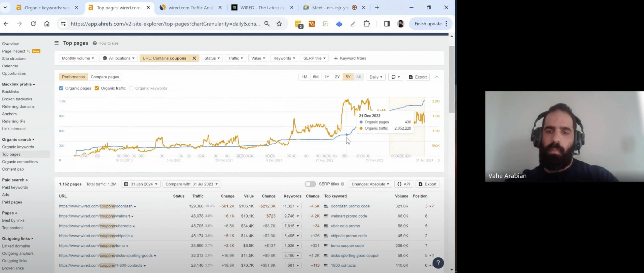Click the hamburger menu icon beside Top pages

56,43
